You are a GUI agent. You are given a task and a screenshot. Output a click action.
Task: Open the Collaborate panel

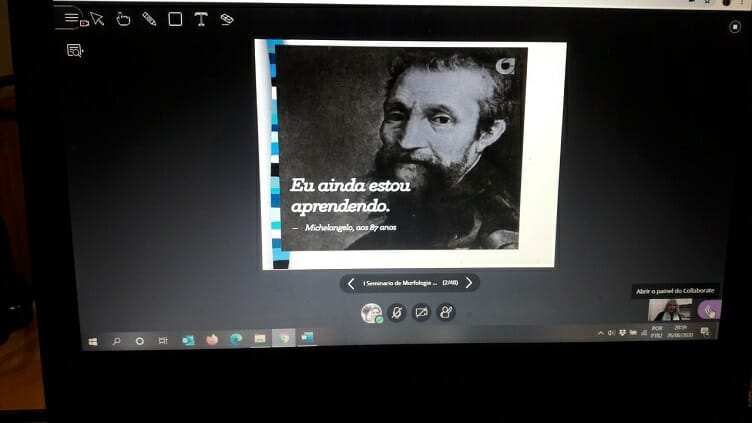[709, 310]
